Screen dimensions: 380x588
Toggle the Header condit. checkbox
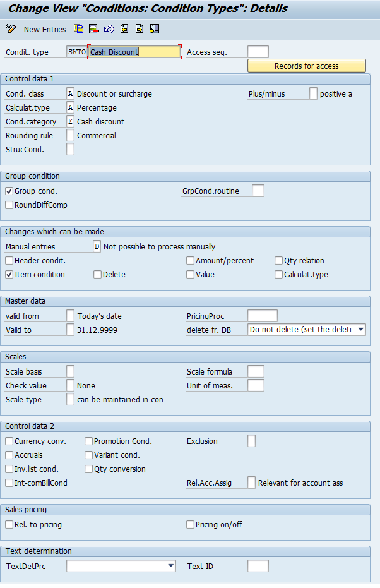click(x=9, y=261)
